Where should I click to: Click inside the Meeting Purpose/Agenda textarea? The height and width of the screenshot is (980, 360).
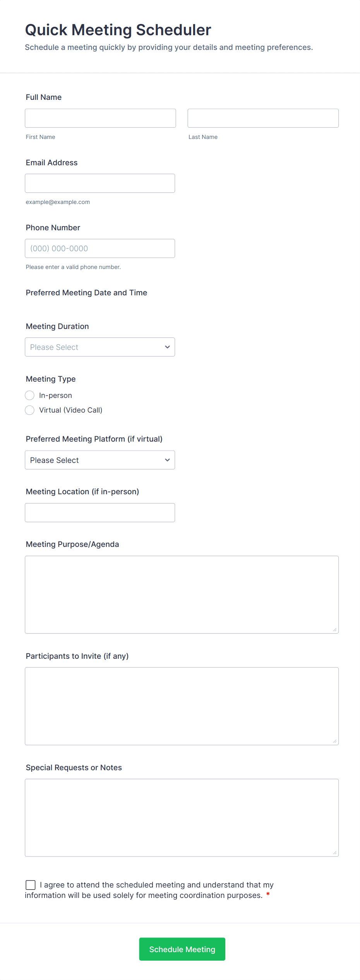pyautogui.click(x=182, y=595)
